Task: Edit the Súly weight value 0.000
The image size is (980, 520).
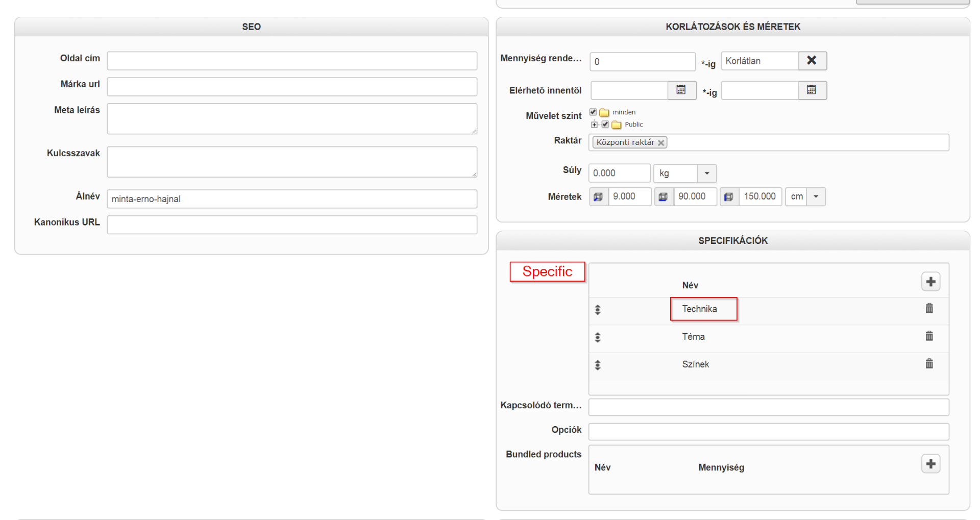Action: tap(620, 174)
